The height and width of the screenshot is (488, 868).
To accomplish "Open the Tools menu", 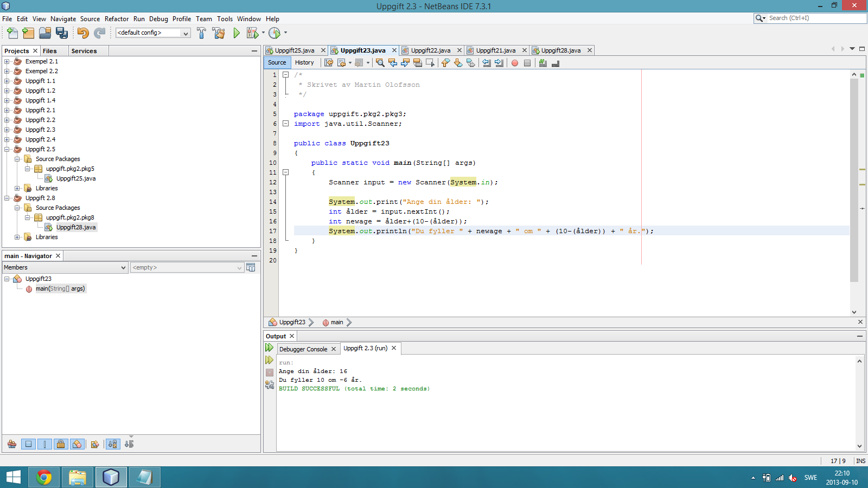I will 225,19.
